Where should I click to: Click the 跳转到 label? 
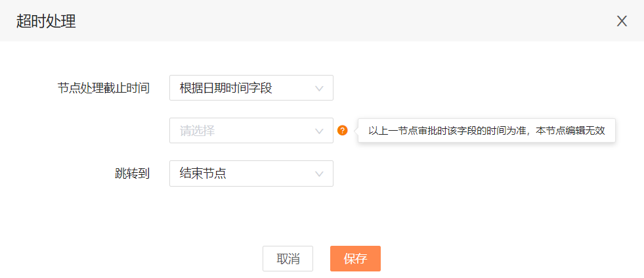tap(132, 174)
